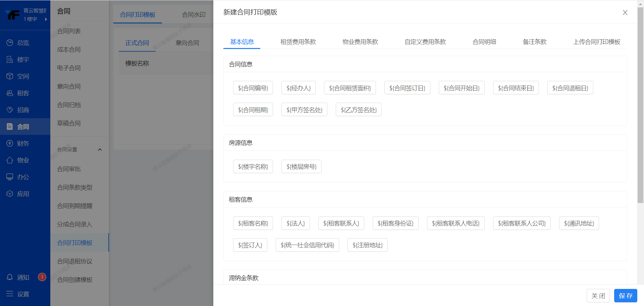Click the 保存 button
The width and height of the screenshot is (644, 306).
(625, 296)
